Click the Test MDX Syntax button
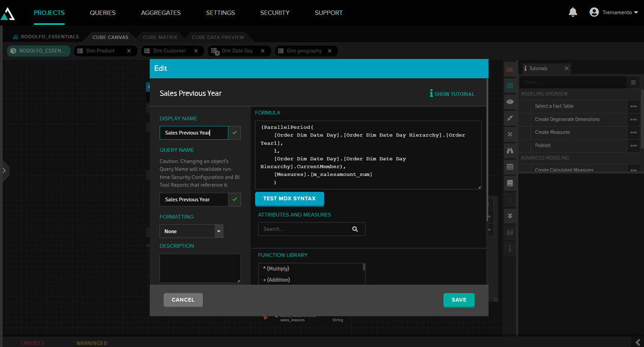 click(x=290, y=199)
